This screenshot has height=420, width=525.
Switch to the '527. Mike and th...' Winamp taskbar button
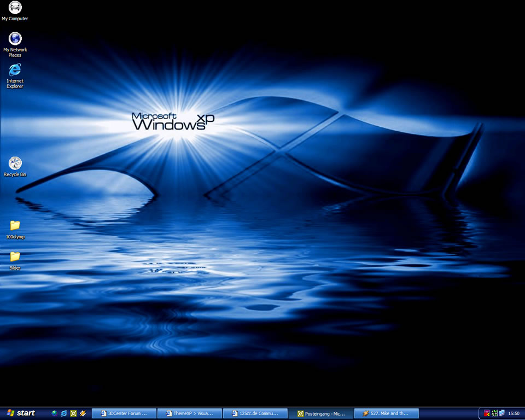pyautogui.click(x=387, y=413)
